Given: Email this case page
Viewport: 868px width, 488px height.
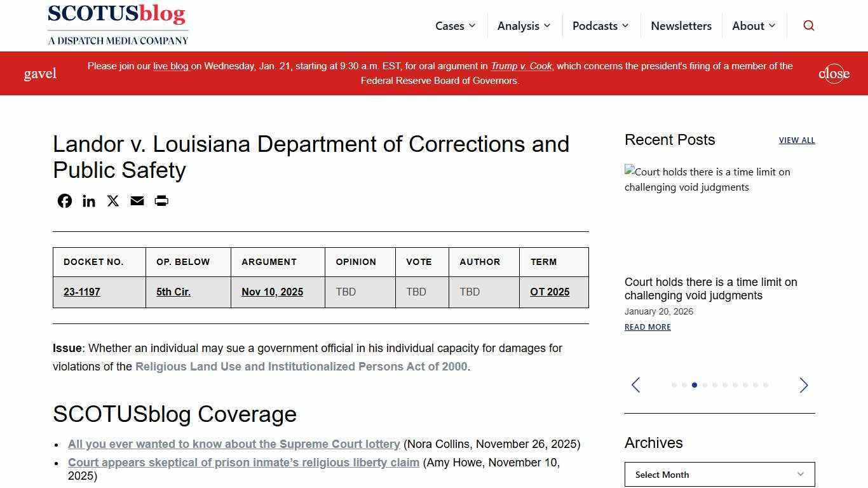Looking at the screenshot, I should pos(137,201).
